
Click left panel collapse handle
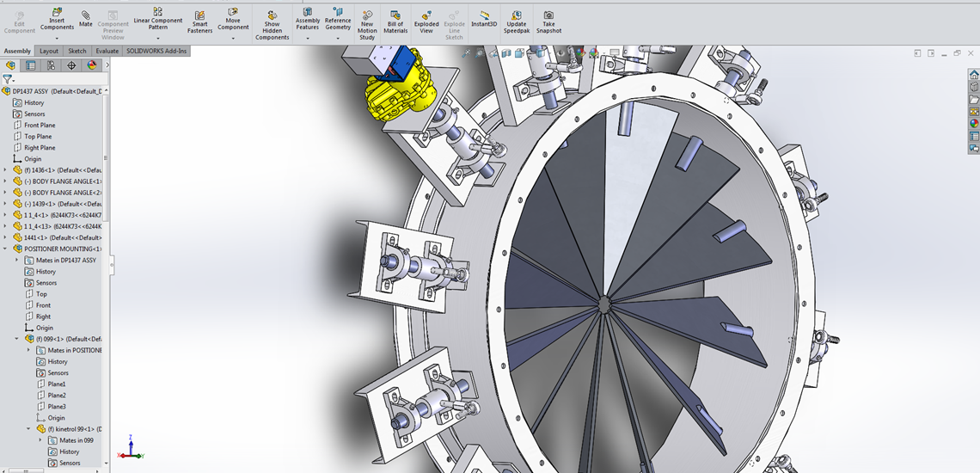112,265
